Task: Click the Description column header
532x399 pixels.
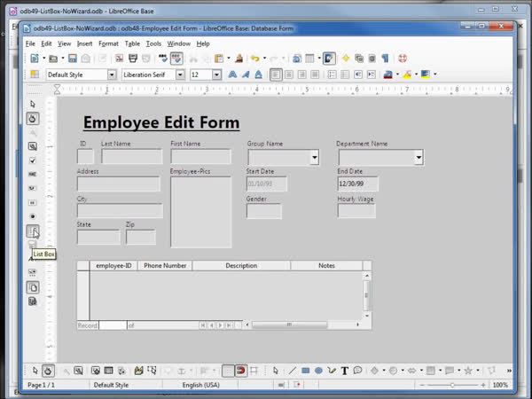Action: point(241,266)
